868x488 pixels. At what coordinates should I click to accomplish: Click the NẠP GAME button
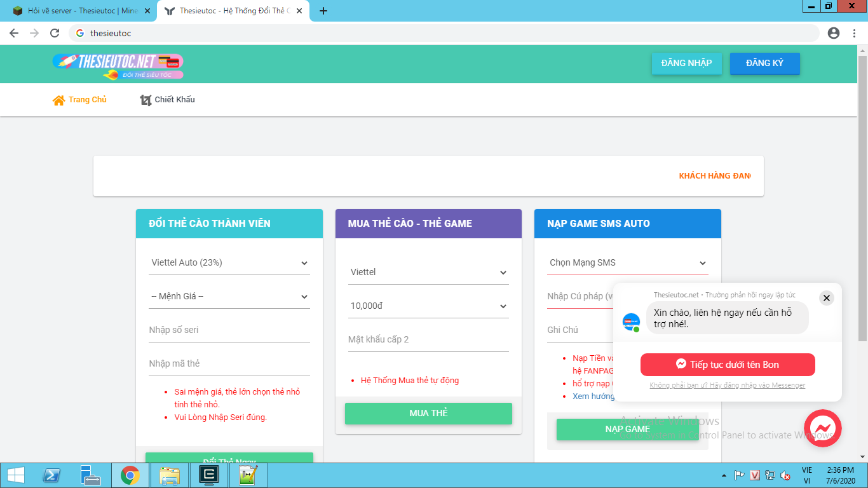[x=627, y=429]
